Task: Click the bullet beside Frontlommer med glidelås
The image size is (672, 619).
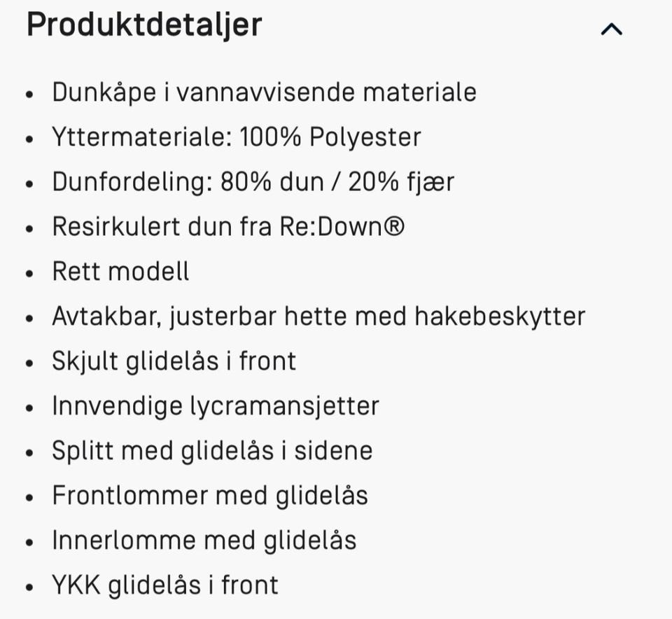Action: coord(29,496)
